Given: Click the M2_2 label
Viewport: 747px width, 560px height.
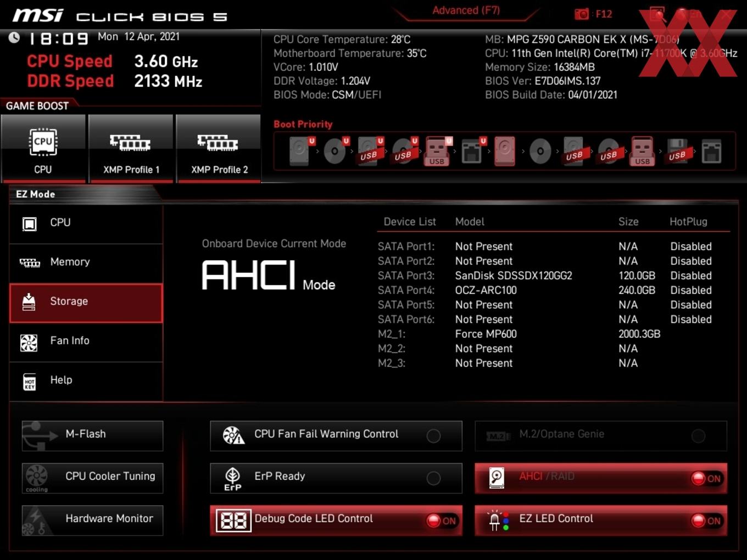Looking at the screenshot, I should coord(392,349).
